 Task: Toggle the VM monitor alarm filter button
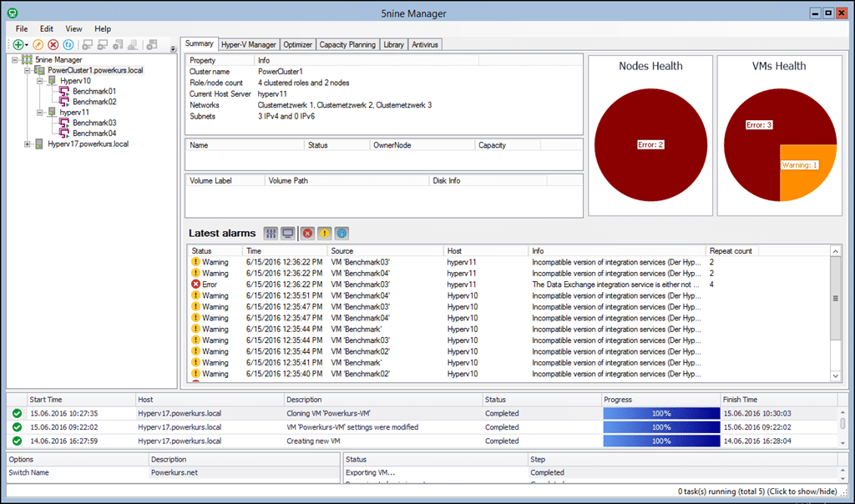[288, 233]
